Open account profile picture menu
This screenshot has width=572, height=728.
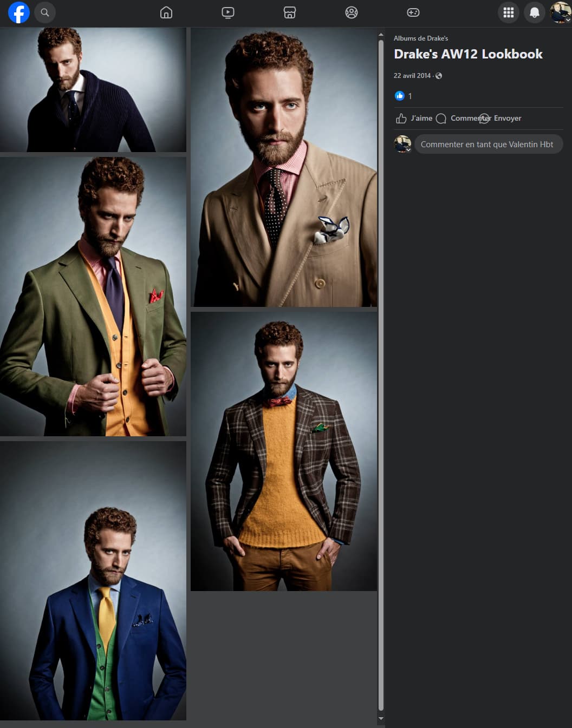pos(560,12)
